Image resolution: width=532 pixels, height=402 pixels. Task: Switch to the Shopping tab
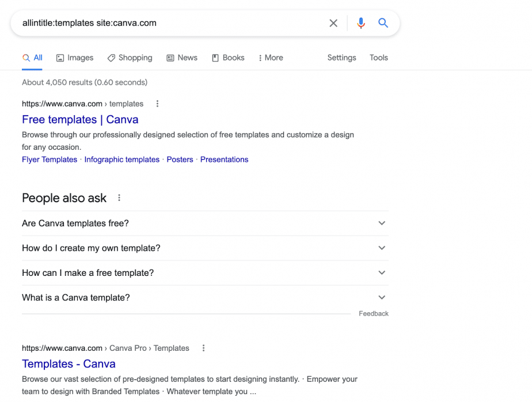pos(130,58)
